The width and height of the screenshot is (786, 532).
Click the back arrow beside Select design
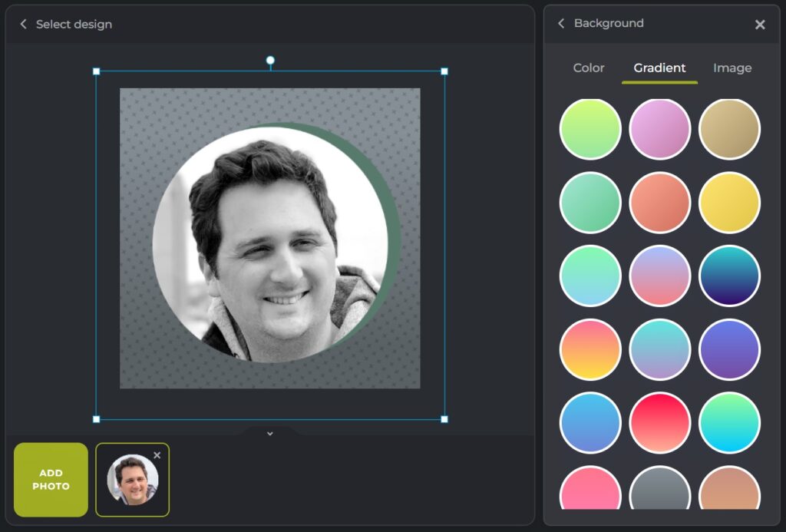(x=23, y=25)
